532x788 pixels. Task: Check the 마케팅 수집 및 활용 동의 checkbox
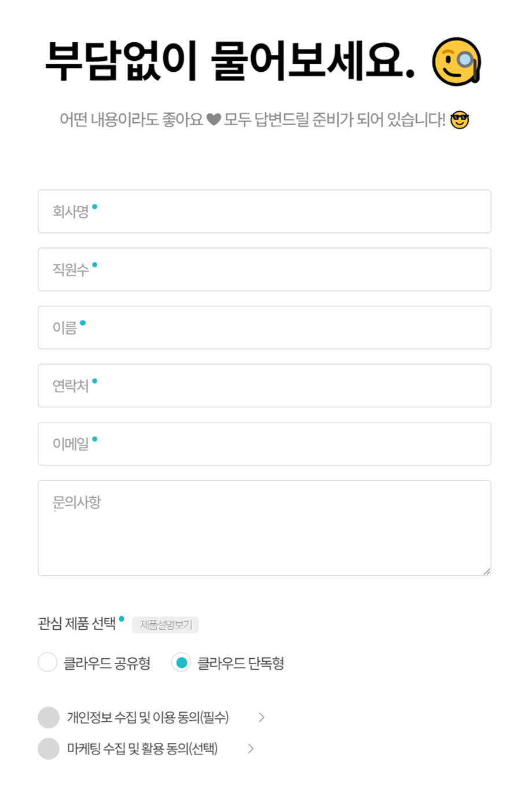(x=49, y=749)
